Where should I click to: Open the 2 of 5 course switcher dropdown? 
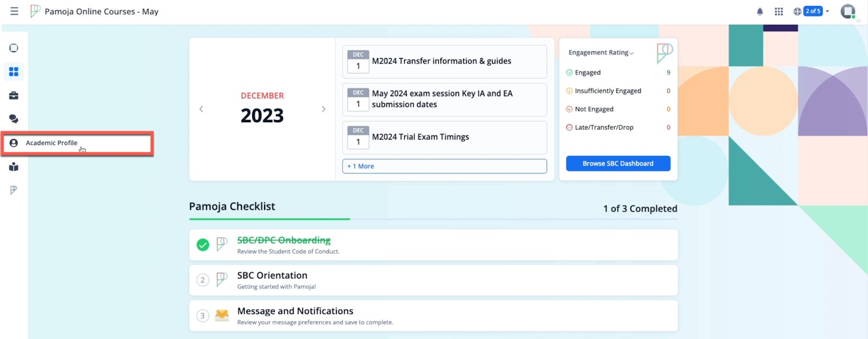[x=815, y=11]
